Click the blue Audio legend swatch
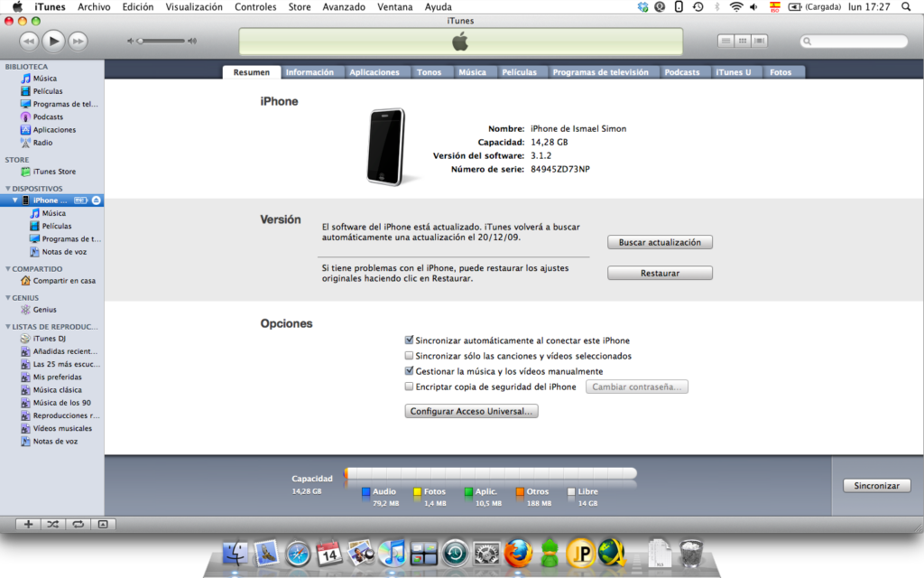This screenshot has height=578, width=924. point(366,491)
